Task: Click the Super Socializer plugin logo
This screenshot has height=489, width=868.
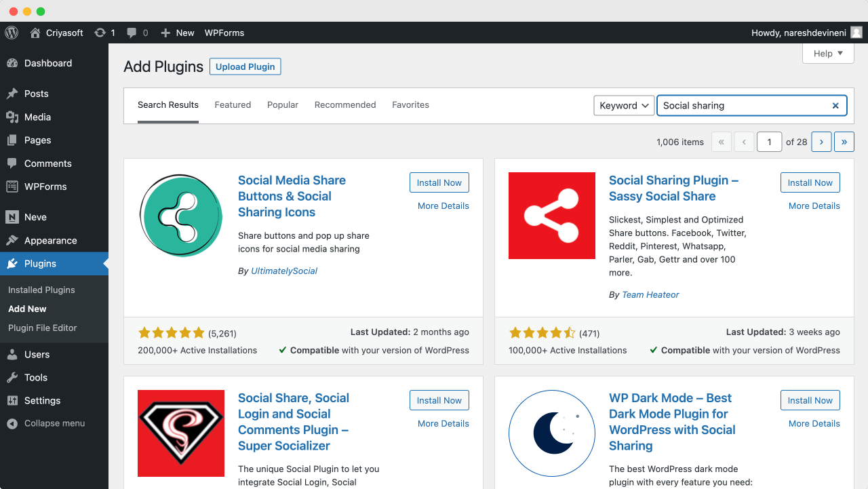Action: tap(181, 433)
